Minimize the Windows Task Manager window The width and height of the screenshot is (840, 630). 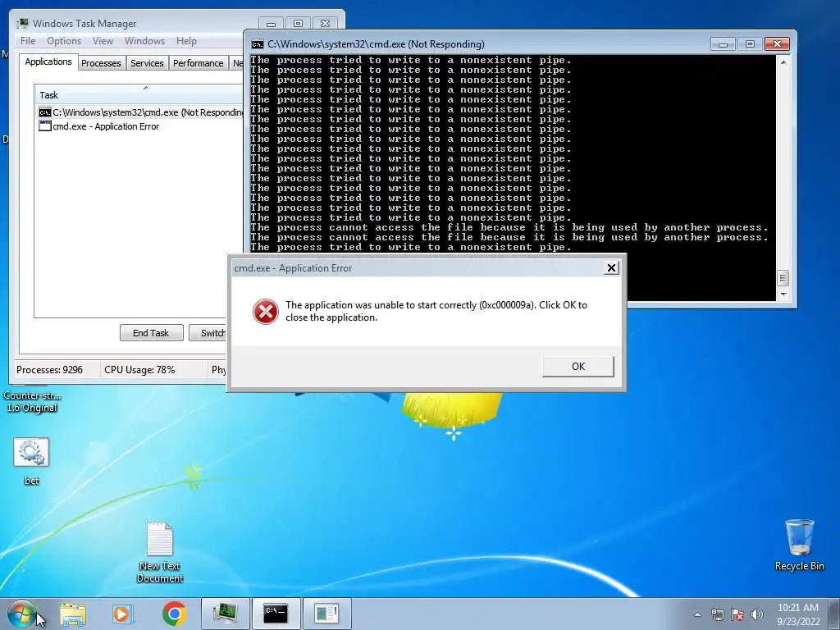click(271, 24)
